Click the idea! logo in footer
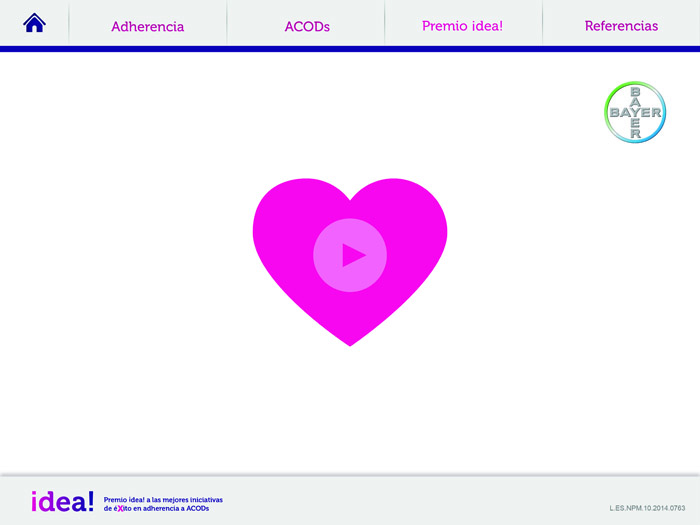 click(62, 502)
